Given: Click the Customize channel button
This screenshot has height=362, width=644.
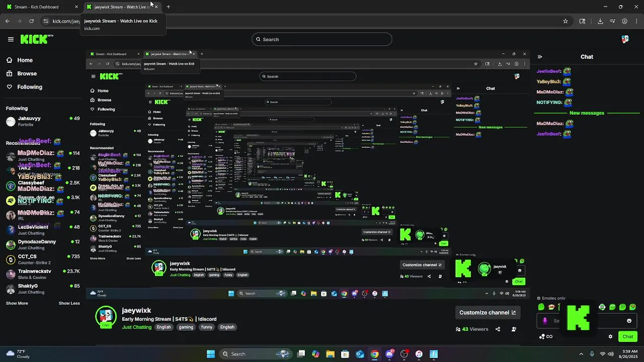Looking at the screenshot, I should [x=488, y=313].
